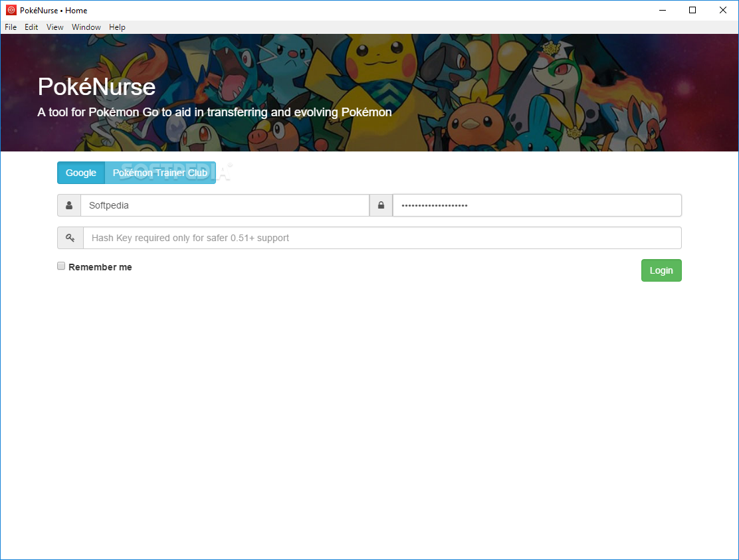Viewport: 739px width, 560px height.
Task: Click the PokéNurse heading text
Action: [x=96, y=86]
